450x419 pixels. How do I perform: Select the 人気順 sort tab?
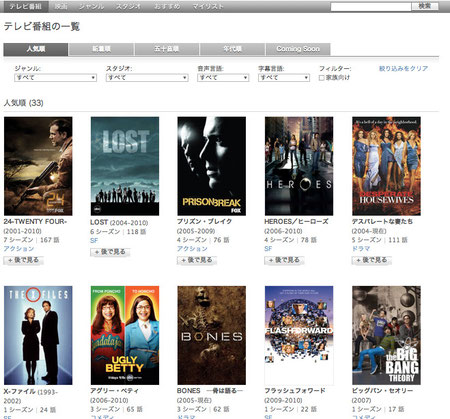click(x=36, y=49)
